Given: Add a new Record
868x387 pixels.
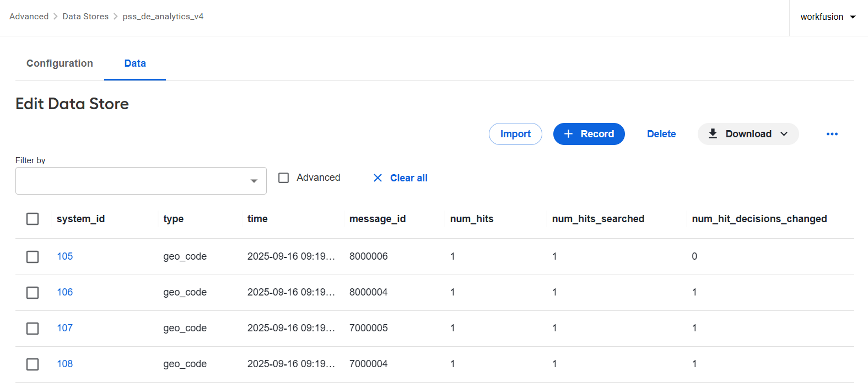Looking at the screenshot, I should point(589,134).
